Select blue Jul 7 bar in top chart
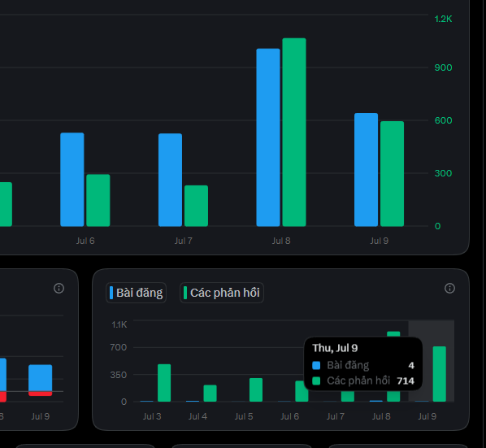This screenshot has height=448, width=486. pos(170,180)
